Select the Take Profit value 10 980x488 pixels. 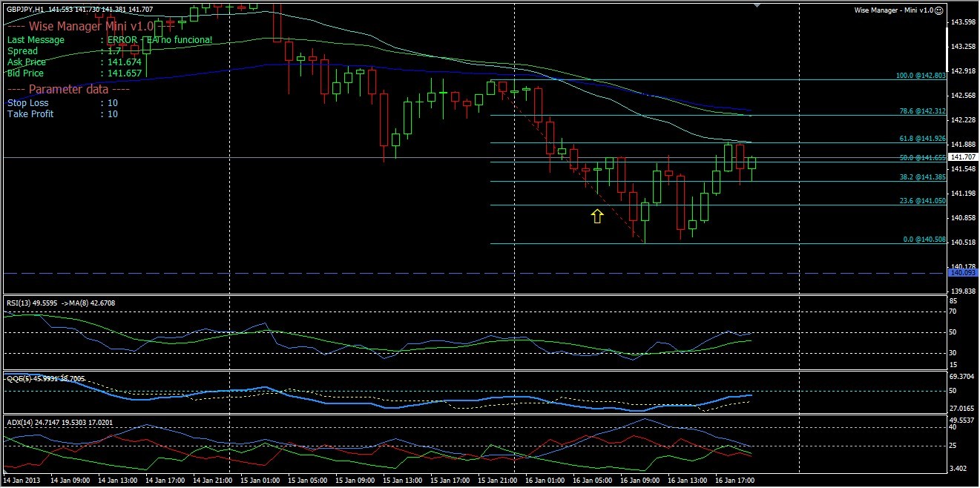pos(112,113)
